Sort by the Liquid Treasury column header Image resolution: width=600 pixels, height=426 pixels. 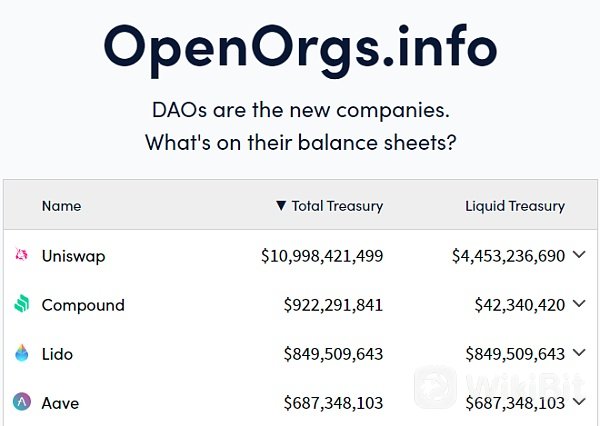(515, 206)
